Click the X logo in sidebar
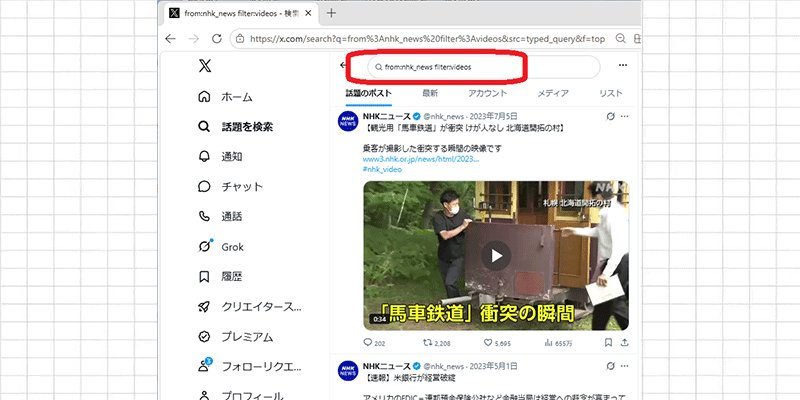The width and height of the screenshot is (800, 400). click(205, 66)
